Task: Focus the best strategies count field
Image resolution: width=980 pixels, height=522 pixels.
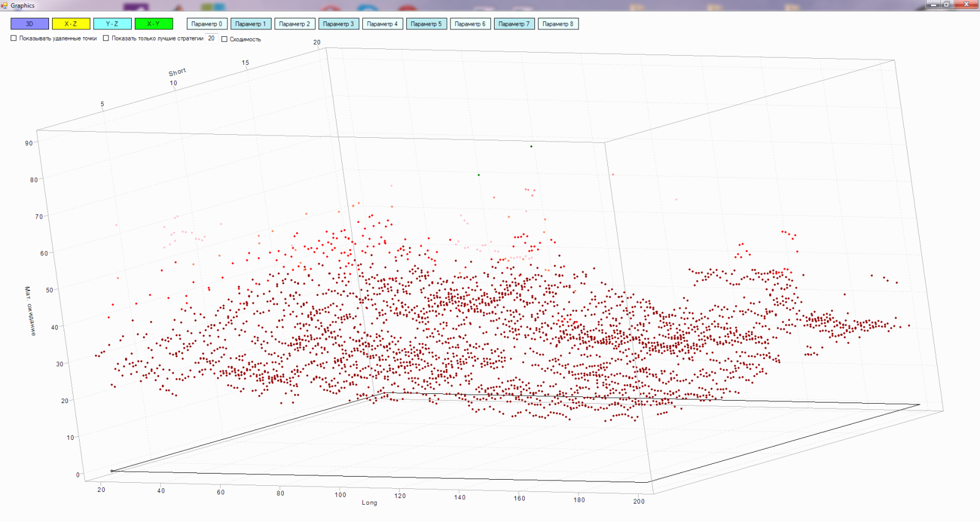Action: point(211,38)
